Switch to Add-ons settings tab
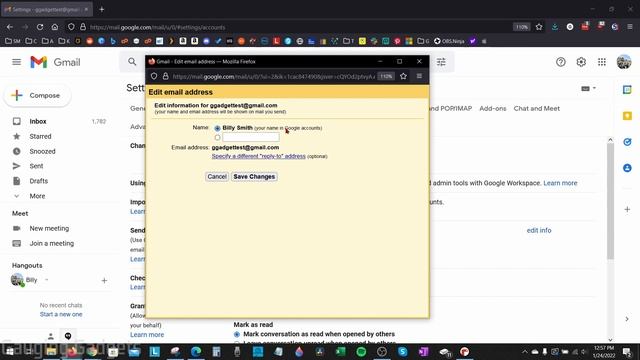 click(x=493, y=109)
